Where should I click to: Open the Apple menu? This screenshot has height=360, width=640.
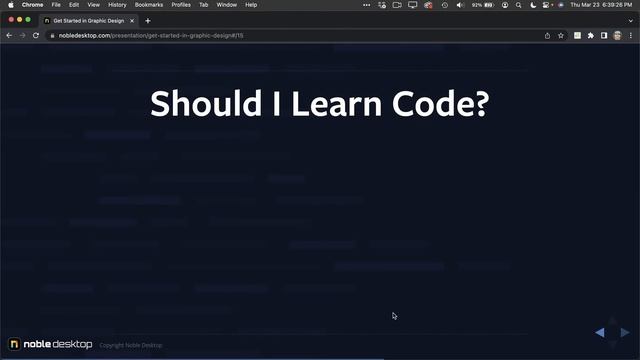(11, 5)
